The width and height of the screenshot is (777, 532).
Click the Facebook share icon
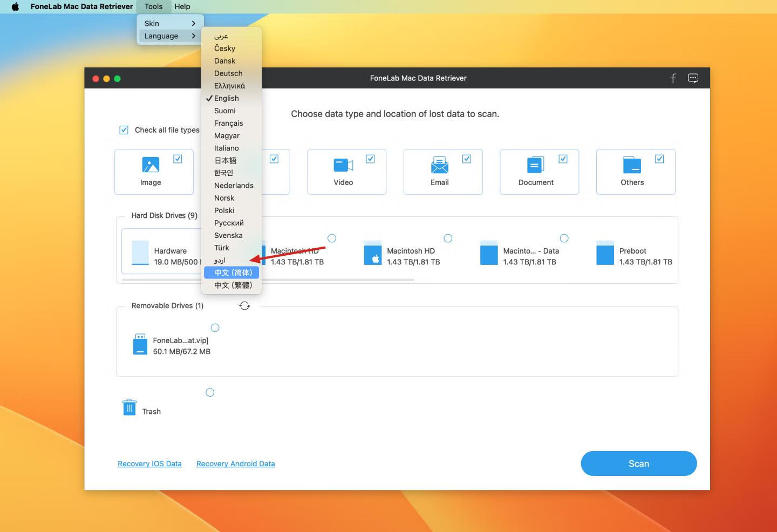pyautogui.click(x=673, y=78)
